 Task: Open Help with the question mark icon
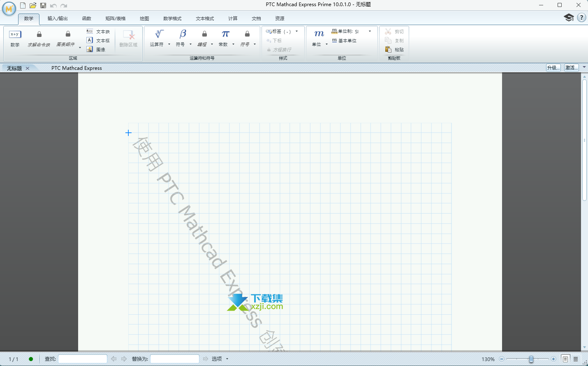pyautogui.click(x=581, y=17)
